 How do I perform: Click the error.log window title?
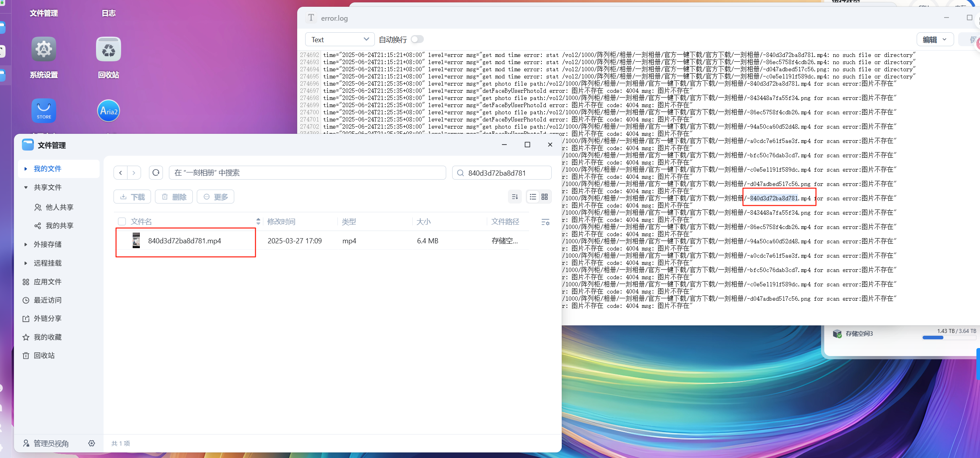(334, 18)
